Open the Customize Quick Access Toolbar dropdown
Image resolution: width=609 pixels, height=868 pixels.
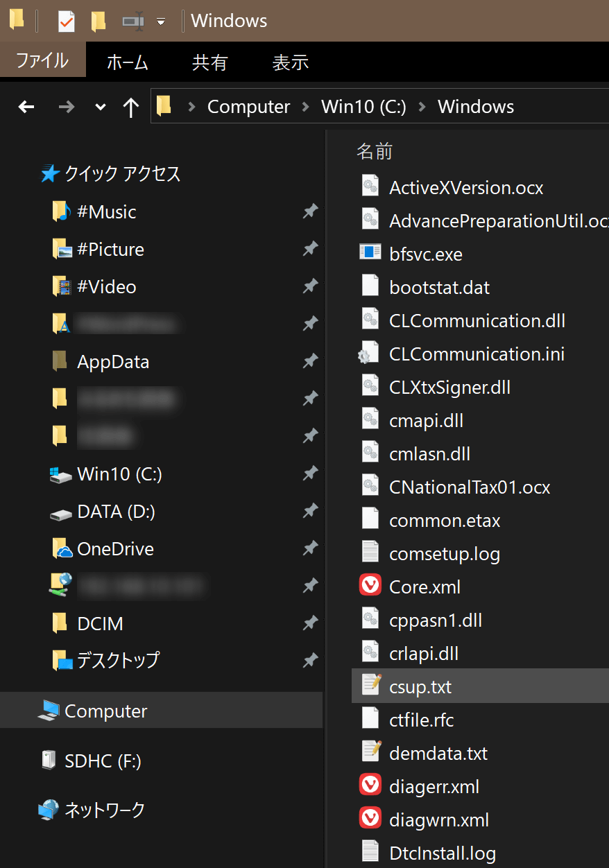point(161,21)
